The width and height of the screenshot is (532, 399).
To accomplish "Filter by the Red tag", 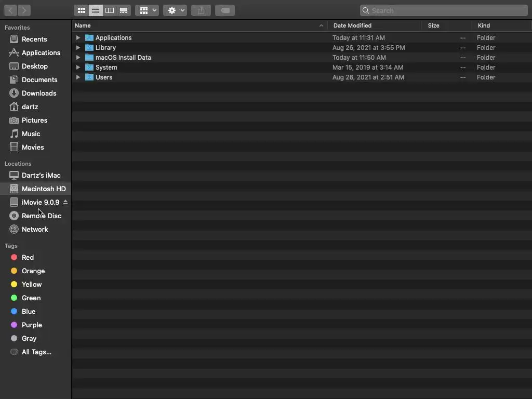I will coord(35,258).
